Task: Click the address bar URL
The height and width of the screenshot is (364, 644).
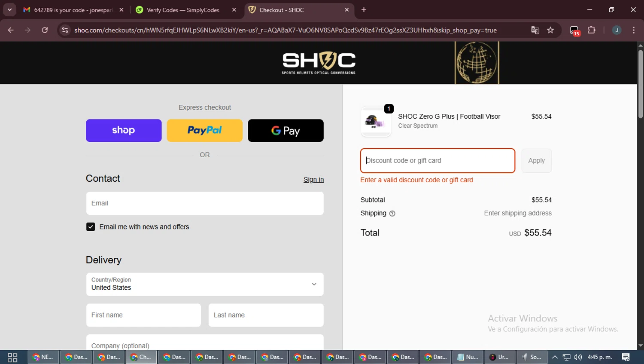Action: click(x=286, y=30)
